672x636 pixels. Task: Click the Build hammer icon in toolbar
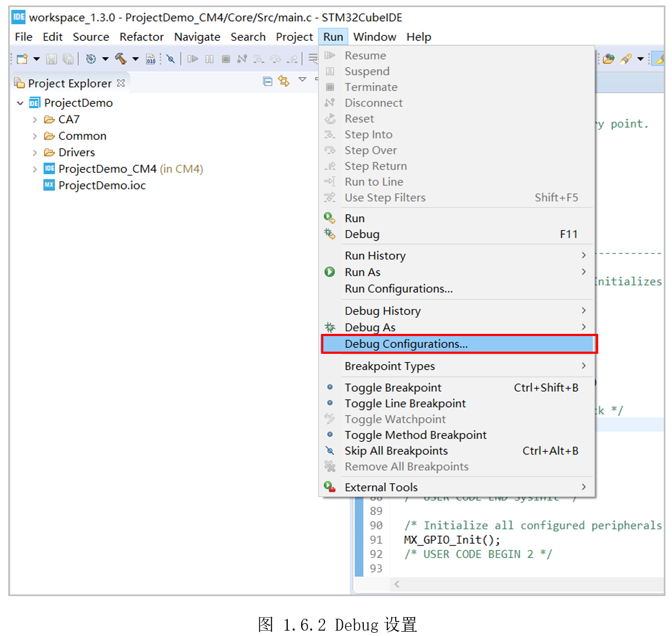pyautogui.click(x=121, y=59)
